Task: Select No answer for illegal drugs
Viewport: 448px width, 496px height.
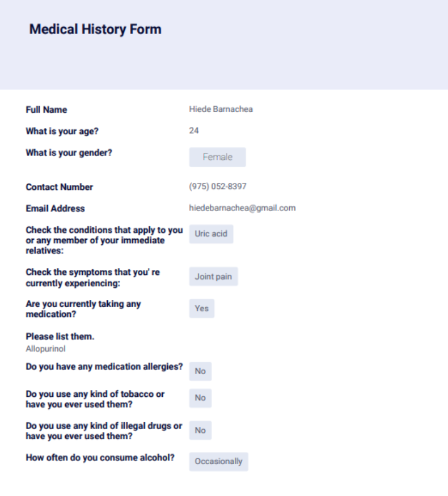Action: [200, 430]
